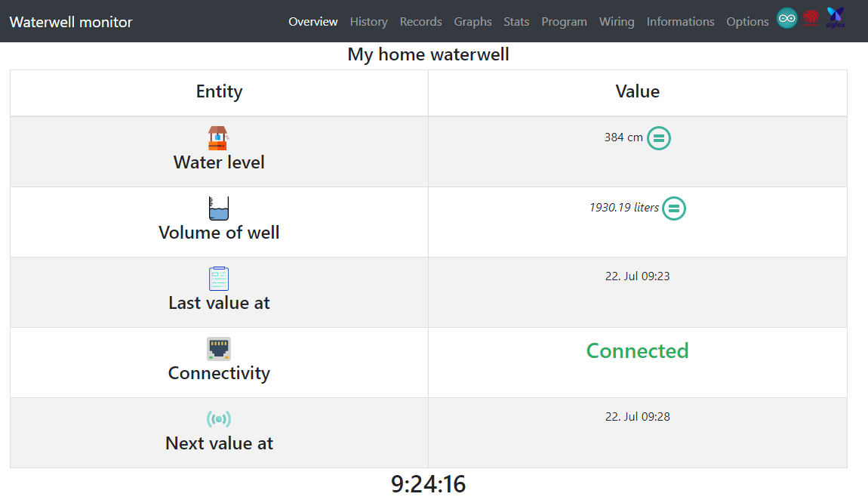The width and height of the screenshot is (868, 503).
Task: Open the Sigfox logo link
Action: 836,17
